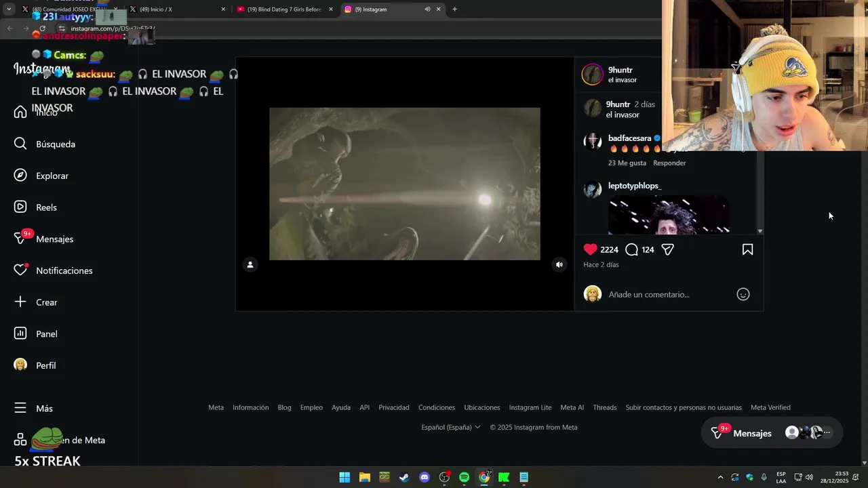Open the Kick app in the taskbar

point(504,477)
